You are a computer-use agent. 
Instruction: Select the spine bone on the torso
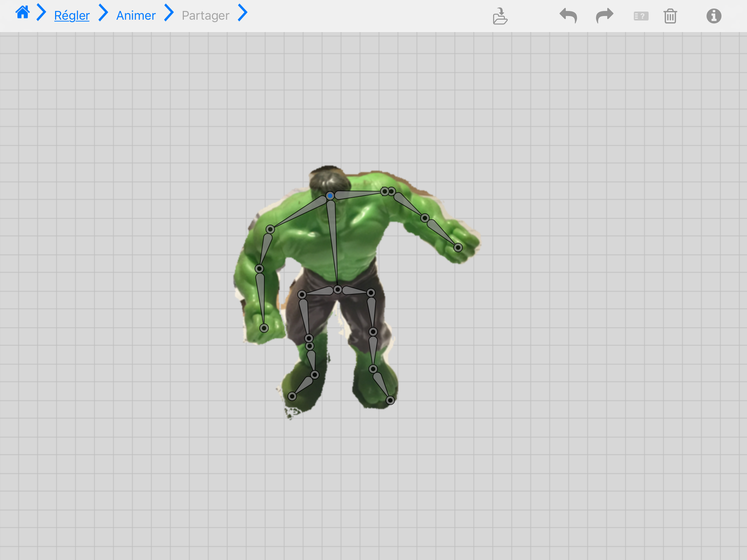point(333,242)
